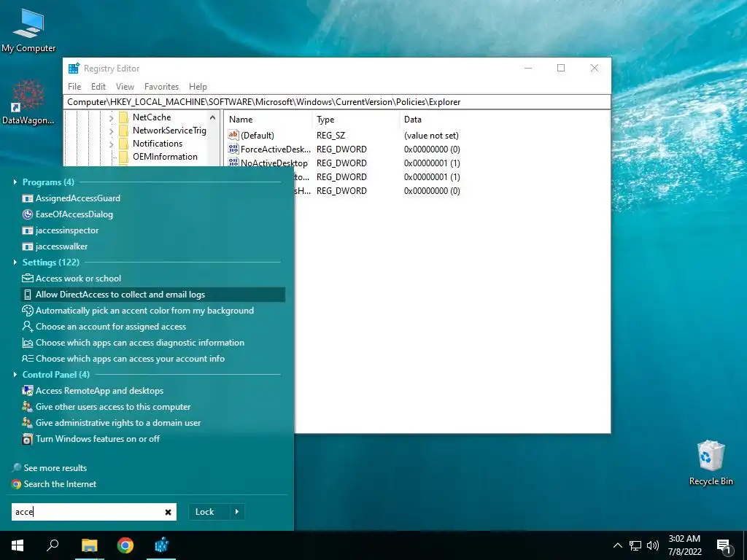Open Access RemoteApp and desktops

click(93, 391)
